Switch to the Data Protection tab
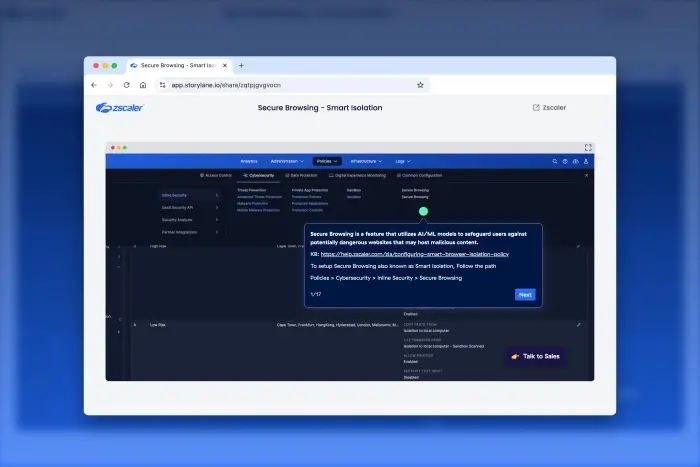The image size is (700, 467). coord(301,175)
